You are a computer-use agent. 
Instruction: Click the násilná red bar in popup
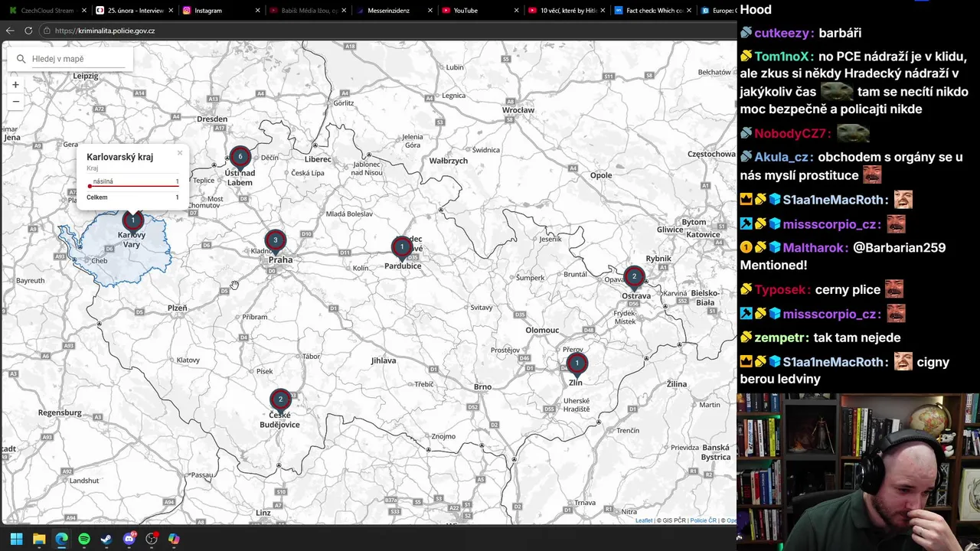pyautogui.click(x=134, y=186)
